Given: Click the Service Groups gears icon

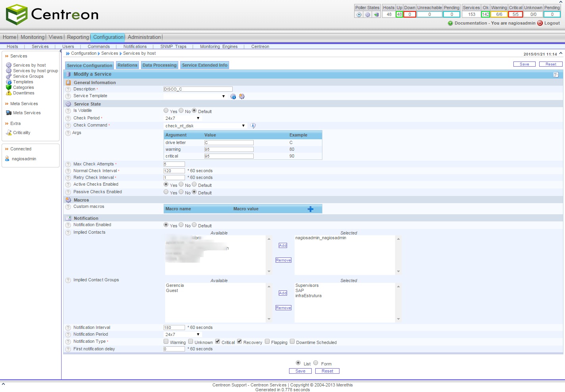Looking at the screenshot, I should coord(9,76).
